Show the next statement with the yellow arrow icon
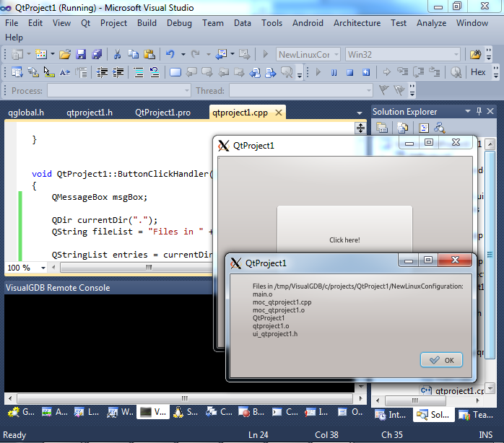The width and height of the screenshot is (504, 443). pos(387,72)
